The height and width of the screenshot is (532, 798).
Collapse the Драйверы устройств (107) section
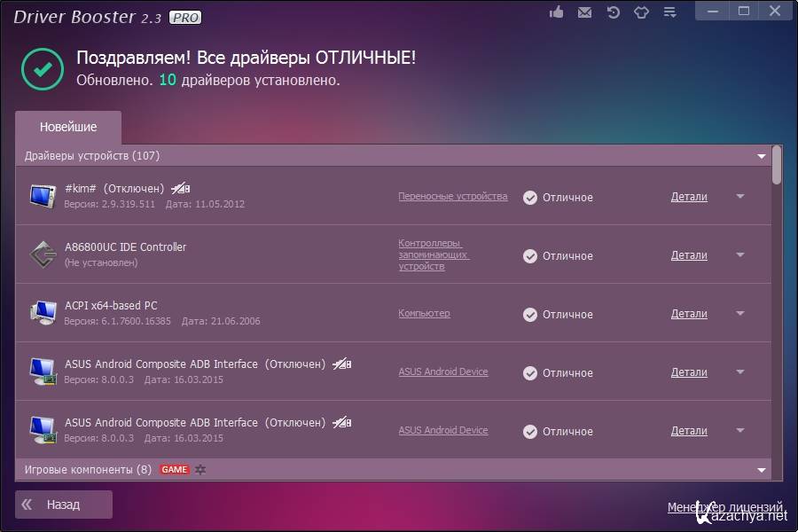[761, 156]
